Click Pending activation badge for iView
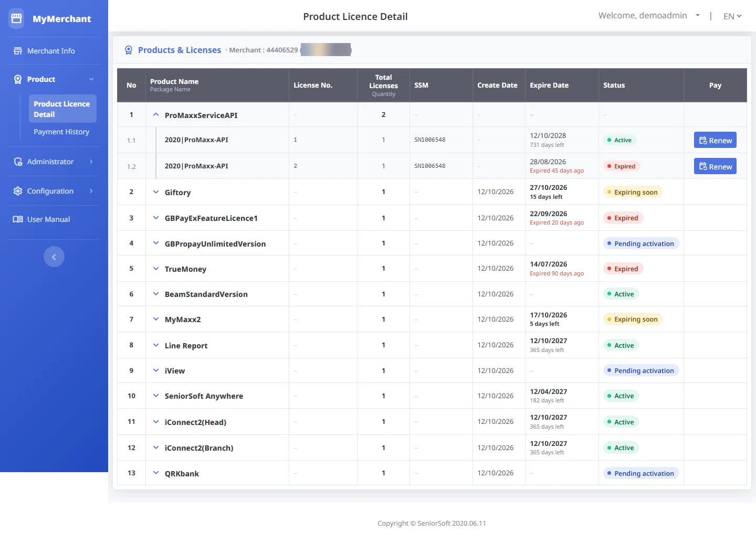756x543 pixels. (641, 370)
